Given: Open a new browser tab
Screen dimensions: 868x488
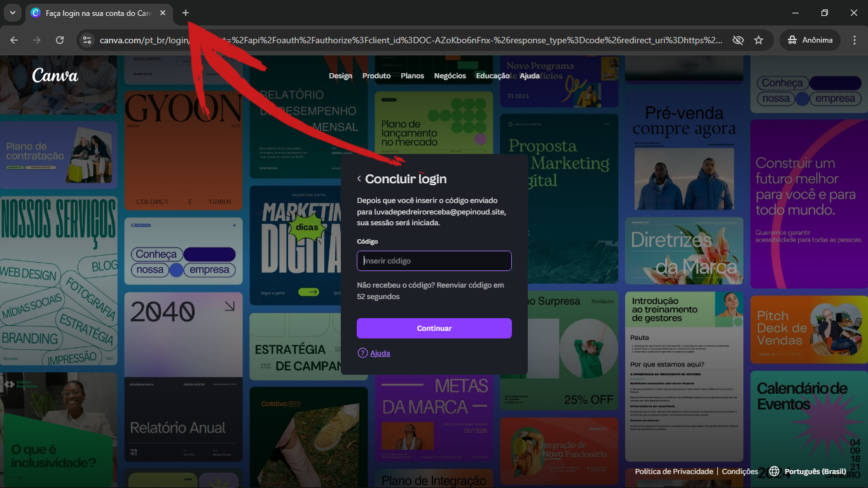Looking at the screenshot, I should click(186, 13).
